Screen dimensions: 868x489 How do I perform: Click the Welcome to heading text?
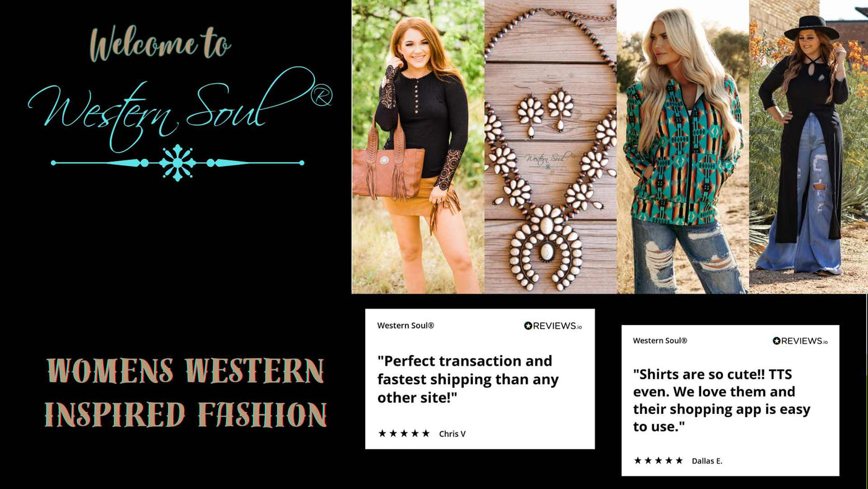(160, 44)
